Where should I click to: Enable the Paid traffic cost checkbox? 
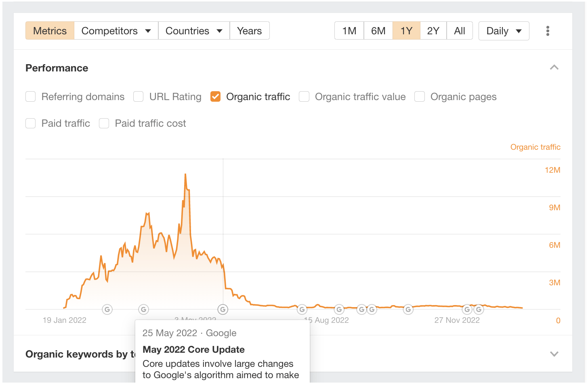coord(104,123)
